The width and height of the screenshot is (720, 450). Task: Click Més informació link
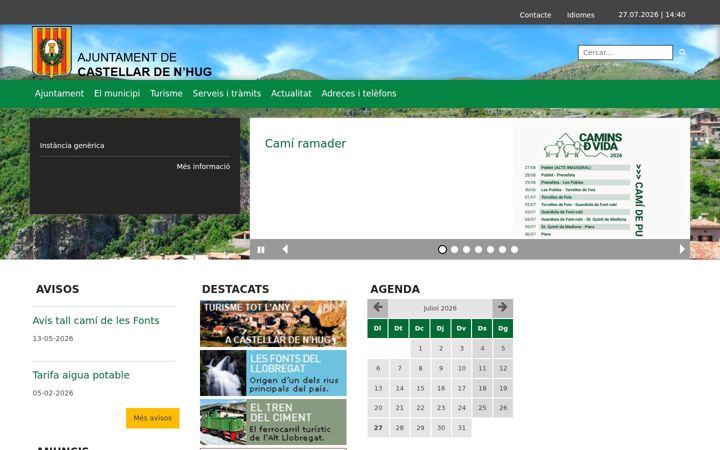coord(203,166)
